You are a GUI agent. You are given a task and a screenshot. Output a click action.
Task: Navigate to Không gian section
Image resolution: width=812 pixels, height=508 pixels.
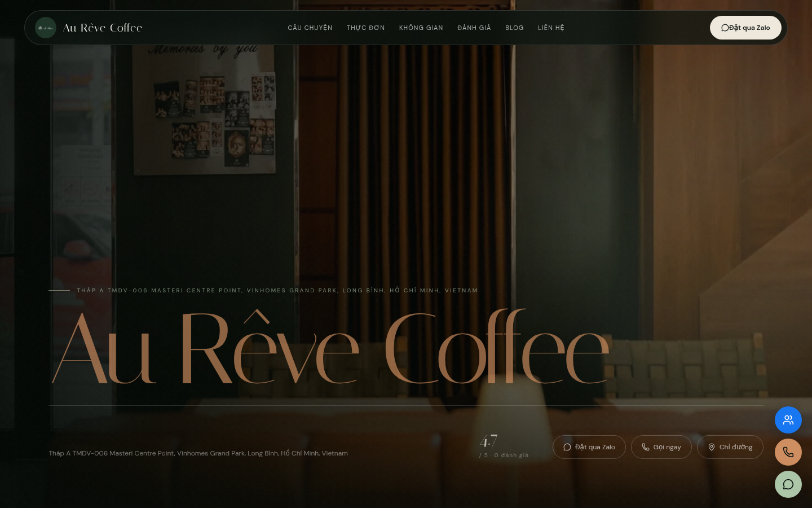[x=421, y=28]
